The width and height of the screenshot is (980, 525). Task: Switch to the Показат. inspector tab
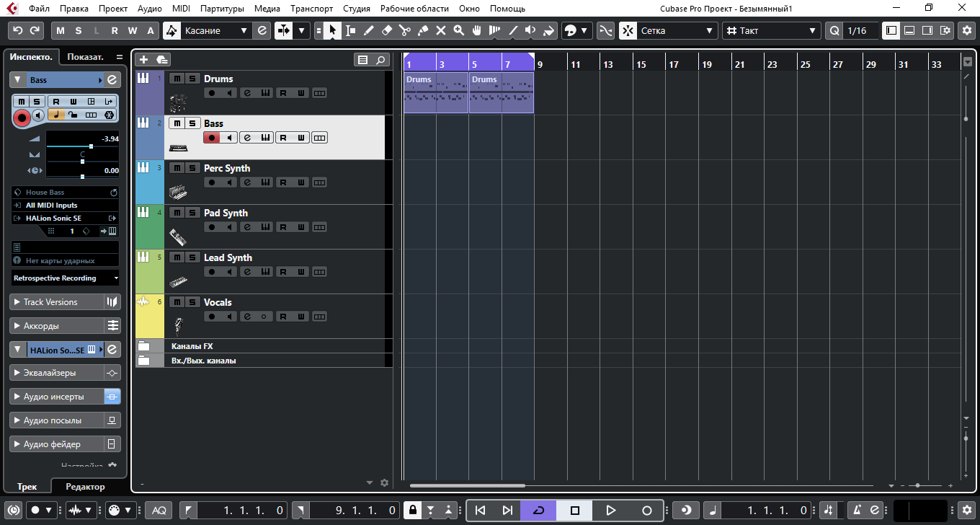click(x=85, y=56)
